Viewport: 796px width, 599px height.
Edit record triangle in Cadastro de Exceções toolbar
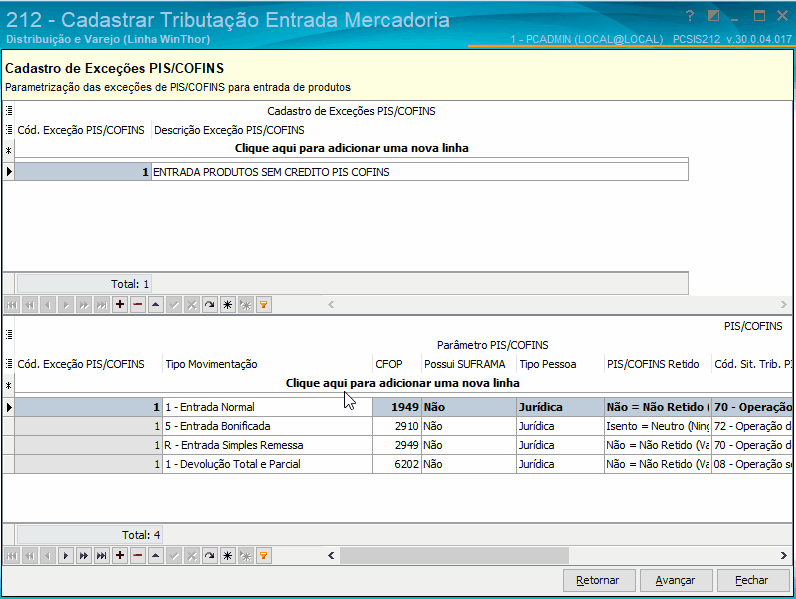tap(156, 305)
